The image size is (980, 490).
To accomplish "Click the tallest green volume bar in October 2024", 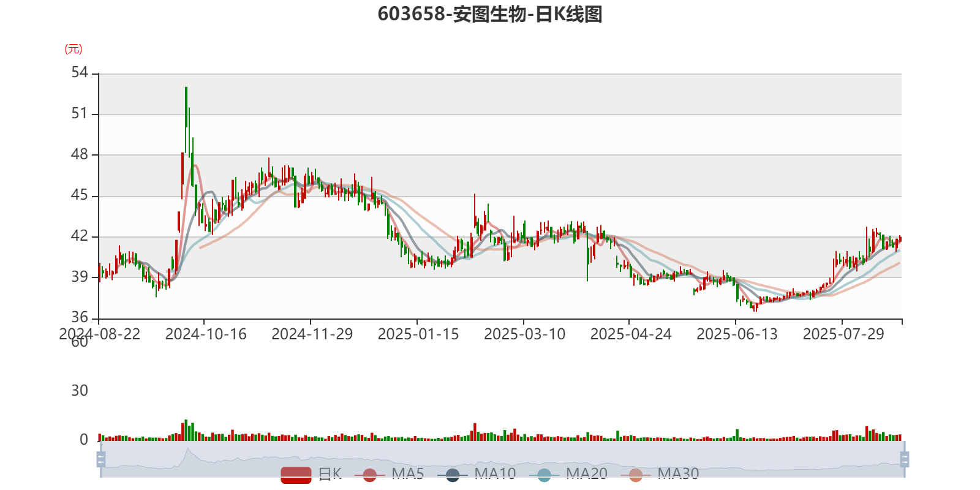I will (186, 431).
